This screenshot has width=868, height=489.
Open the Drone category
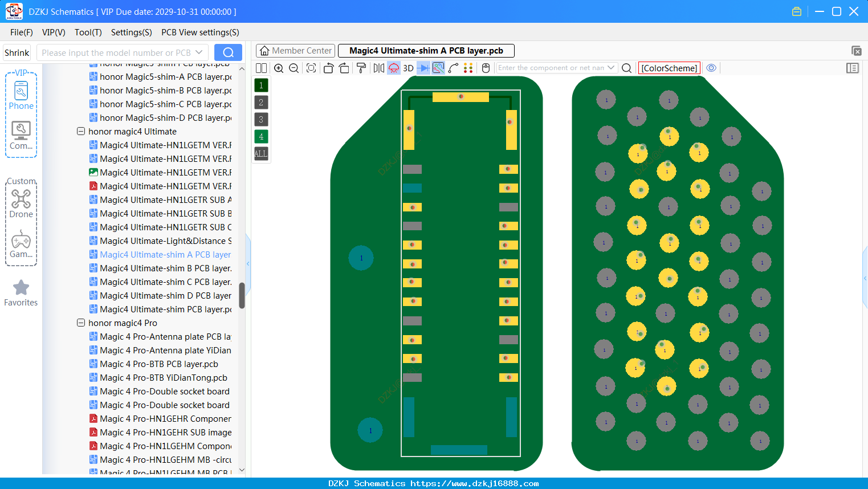(x=21, y=203)
